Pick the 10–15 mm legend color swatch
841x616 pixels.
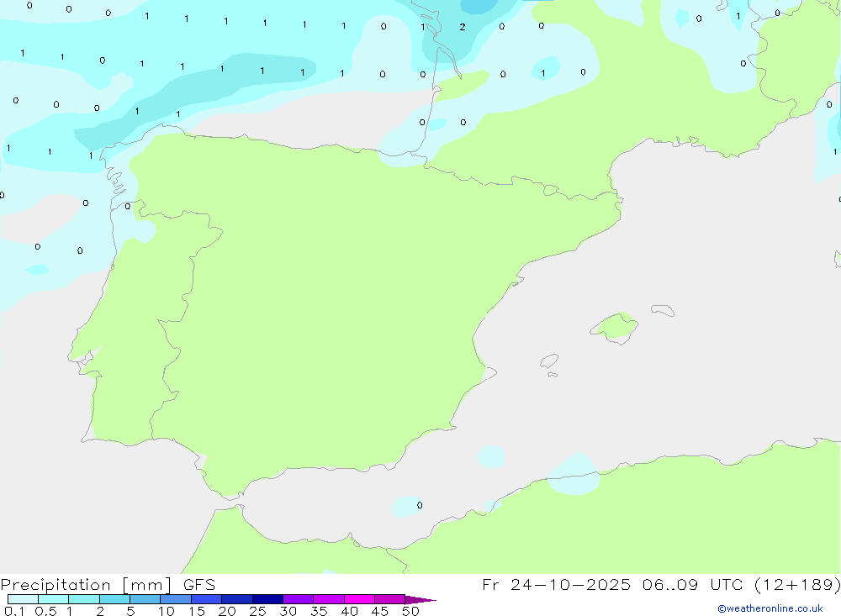(x=176, y=599)
